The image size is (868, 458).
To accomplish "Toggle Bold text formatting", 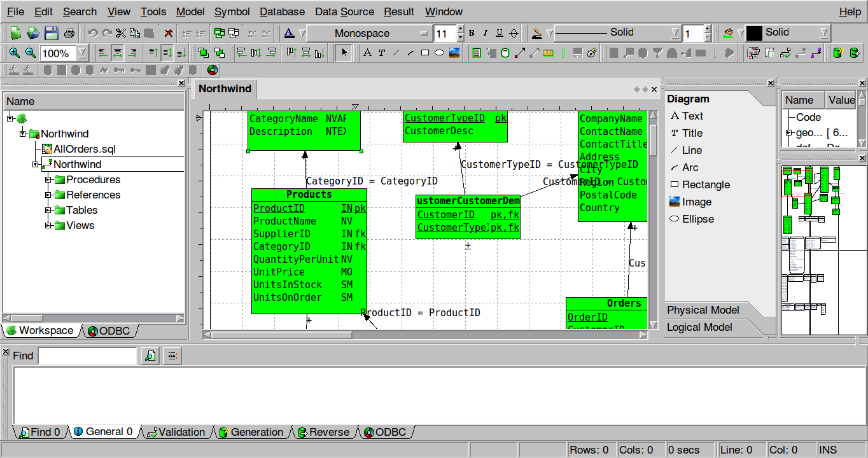I will pyautogui.click(x=471, y=33).
